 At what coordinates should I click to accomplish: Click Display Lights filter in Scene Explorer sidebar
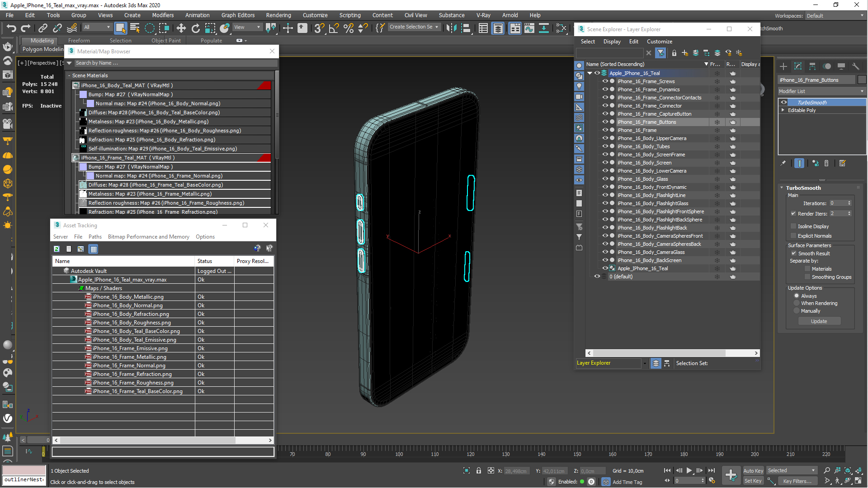point(579,86)
